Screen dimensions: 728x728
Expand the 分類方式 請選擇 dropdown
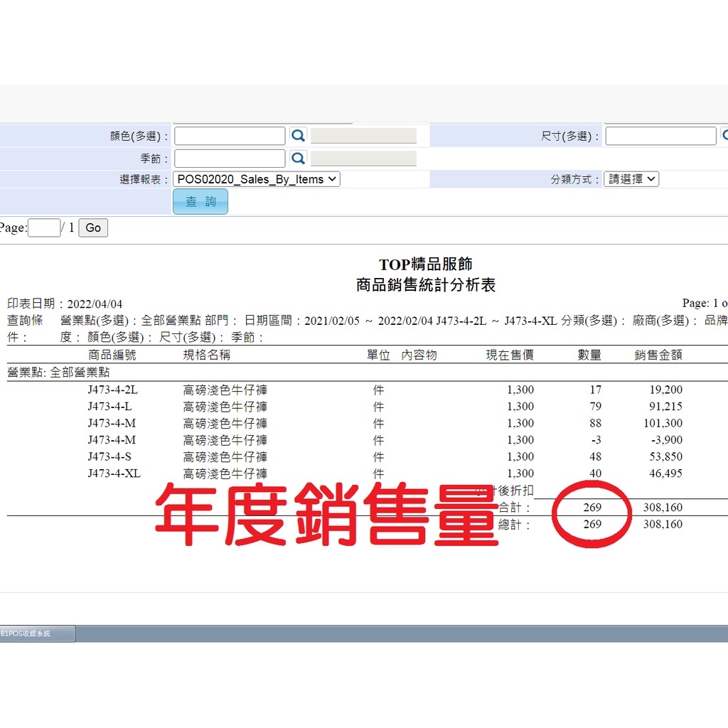631,179
